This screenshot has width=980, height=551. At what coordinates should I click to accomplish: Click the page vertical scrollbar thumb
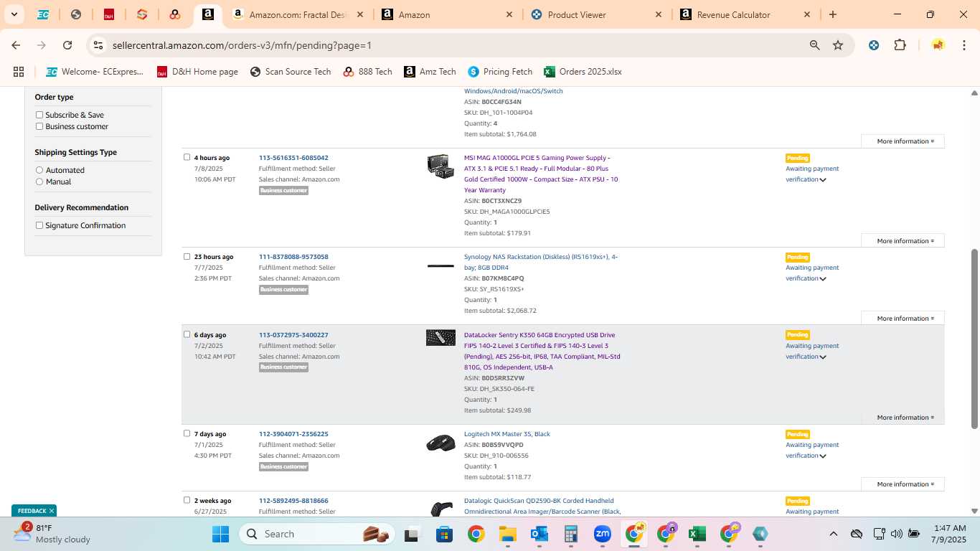[974, 339]
